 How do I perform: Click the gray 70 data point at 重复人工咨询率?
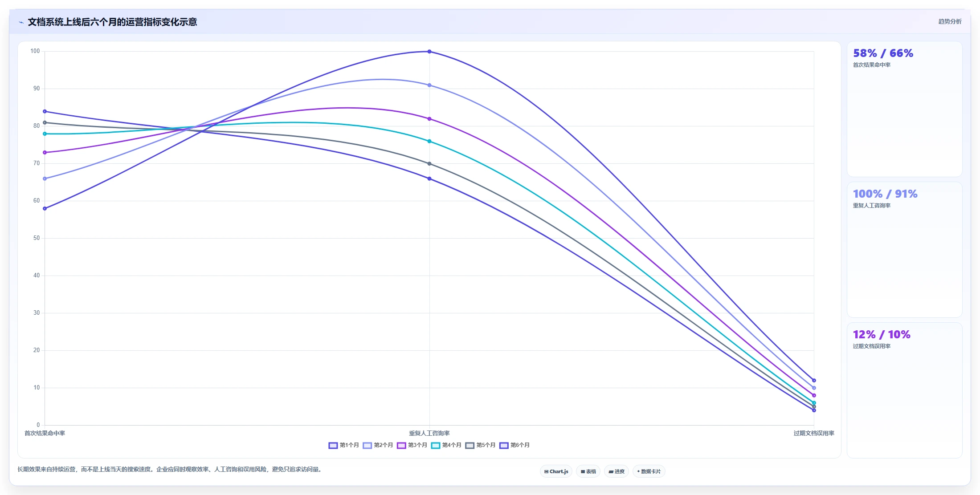(429, 164)
